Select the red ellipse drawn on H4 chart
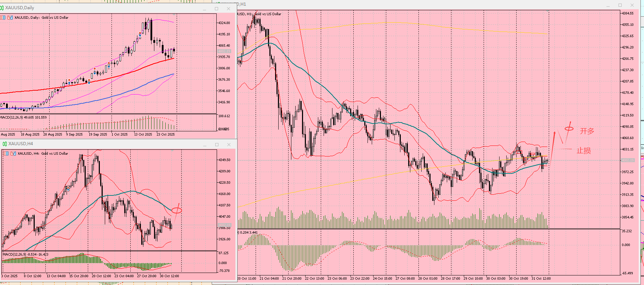 [177, 210]
